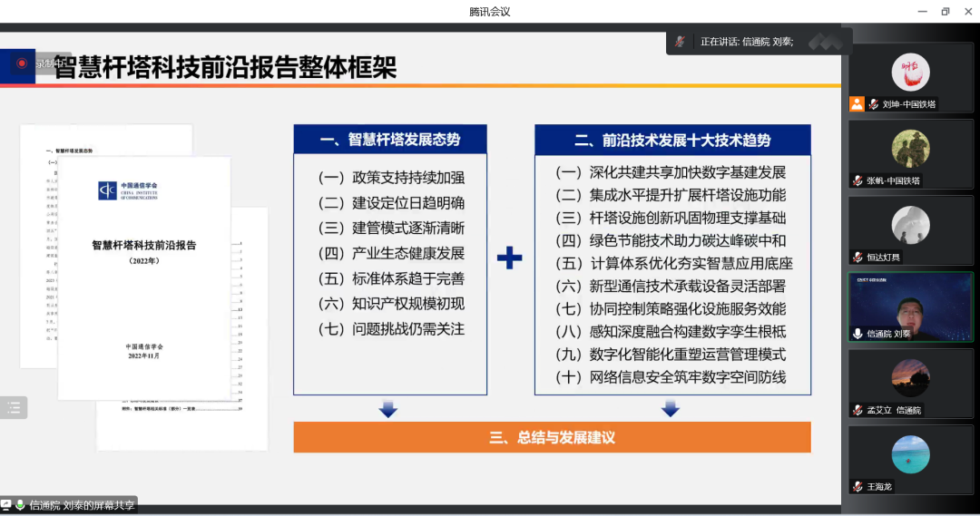The height and width of the screenshot is (516, 980).
Task: Select 孟艾立 信通院 sunset avatar
Action: (x=910, y=378)
